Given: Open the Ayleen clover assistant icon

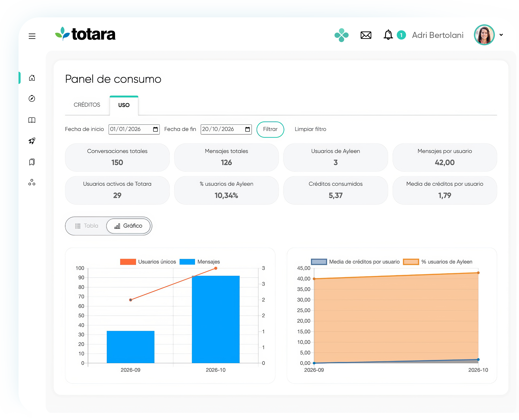Looking at the screenshot, I should pyautogui.click(x=341, y=35).
